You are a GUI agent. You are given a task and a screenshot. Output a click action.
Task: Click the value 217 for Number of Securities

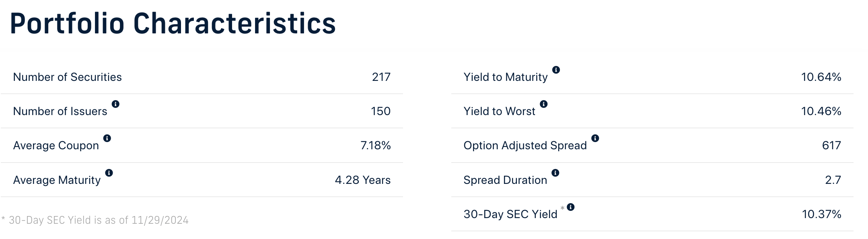[380, 77]
